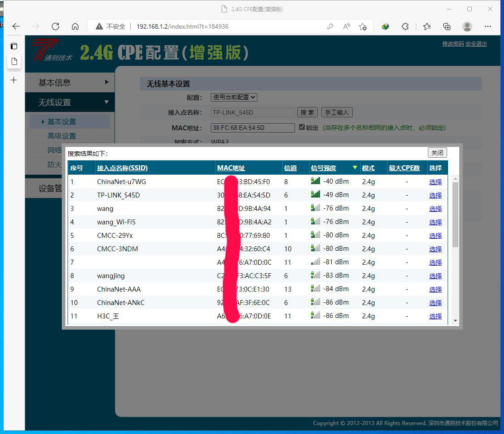Click the 手工输入 manual input button

click(337, 112)
